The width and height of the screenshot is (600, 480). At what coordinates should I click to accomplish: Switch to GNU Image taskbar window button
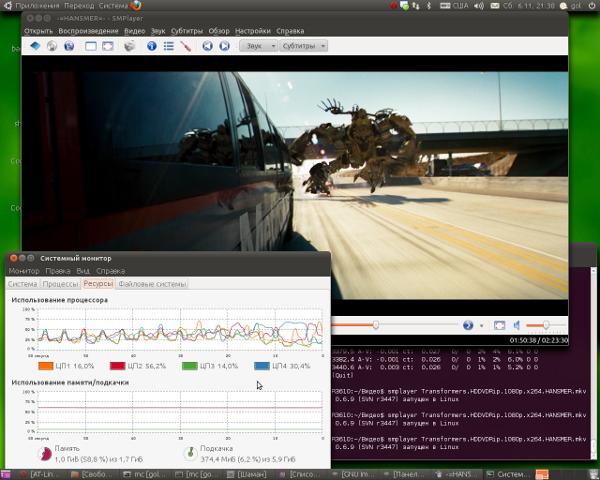(x=352, y=475)
